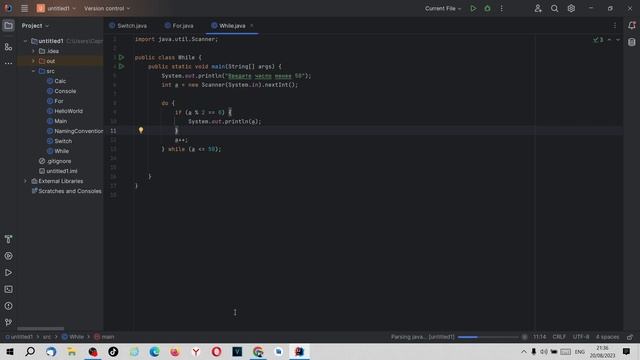Viewport: 640px width, 360px height.
Task: Open the Run tool window
Action: 8,273
